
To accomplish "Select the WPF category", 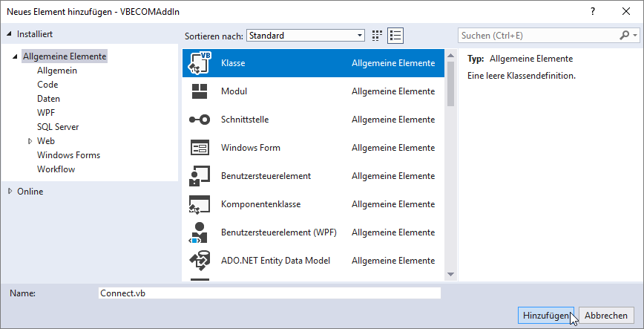I will click(46, 113).
